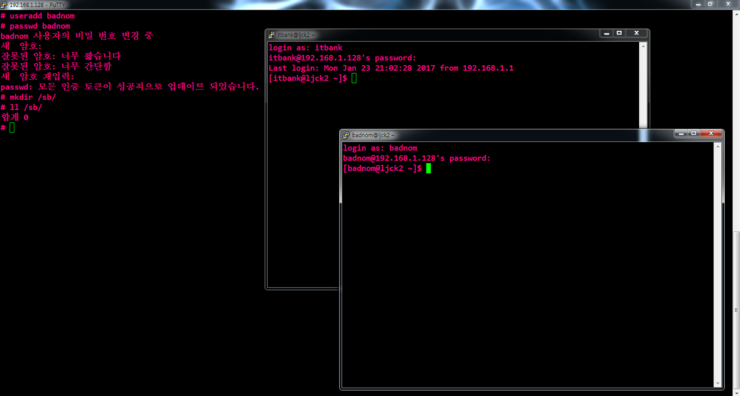Click scroll-up arrow in itbank window scrollbar
740x396 pixels.
pos(643,46)
